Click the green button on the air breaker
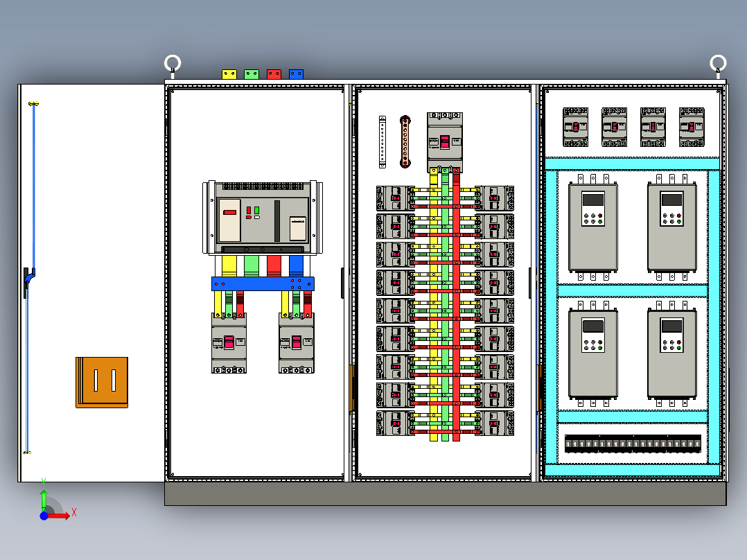Image resolution: width=747 pixels, height=560 pixels. pyautogui.click(x=257, y=210)
